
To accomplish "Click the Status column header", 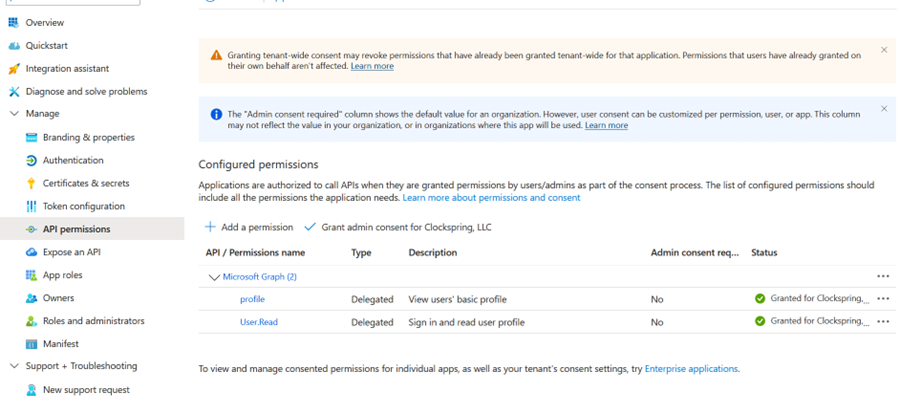I will (x=764, y=253).
